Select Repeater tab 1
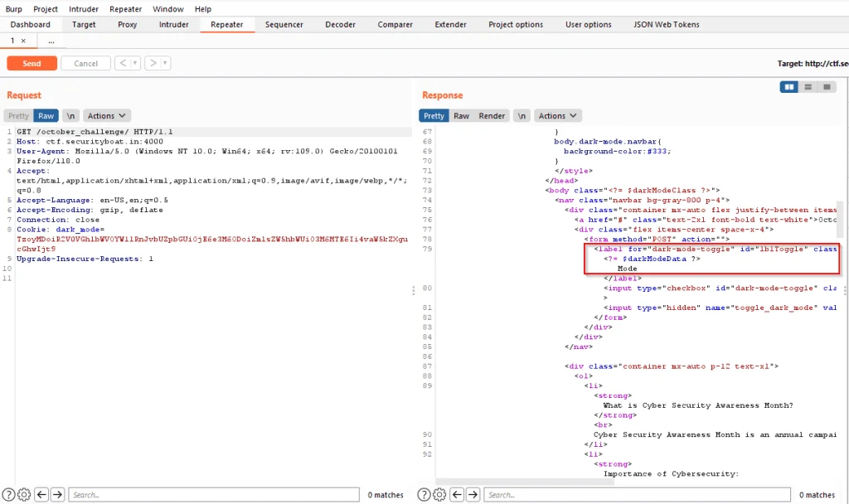The image size is (849, 504). click(13, 41)
